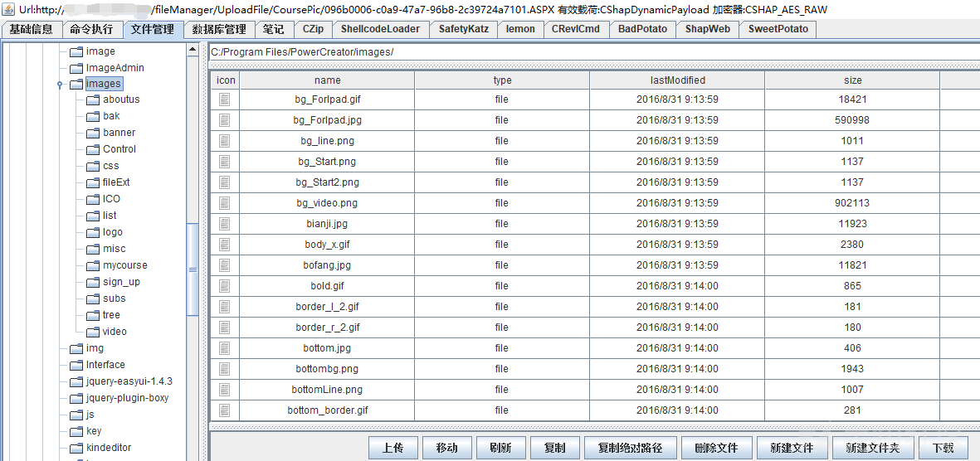Select the mycourse folder in tree
The image size is (980, 461).
(x=124, y=265)
